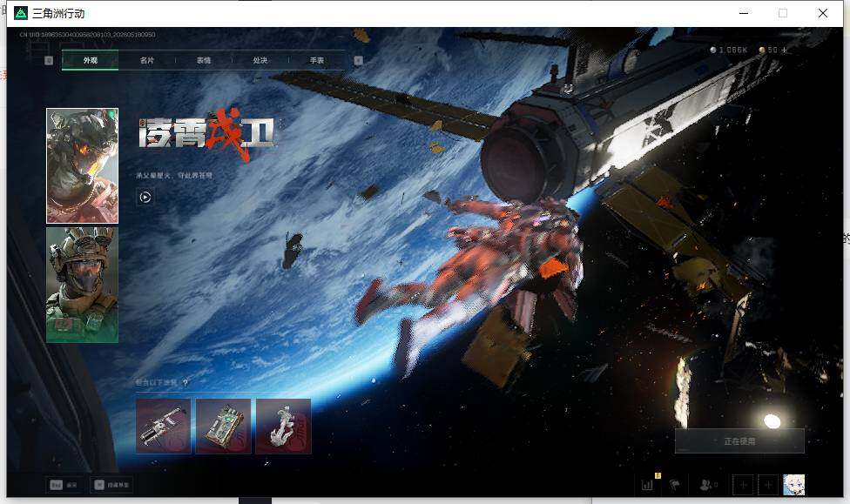
Task: Open the umbrella icon in bottom bar
Action: coord(674,485)
